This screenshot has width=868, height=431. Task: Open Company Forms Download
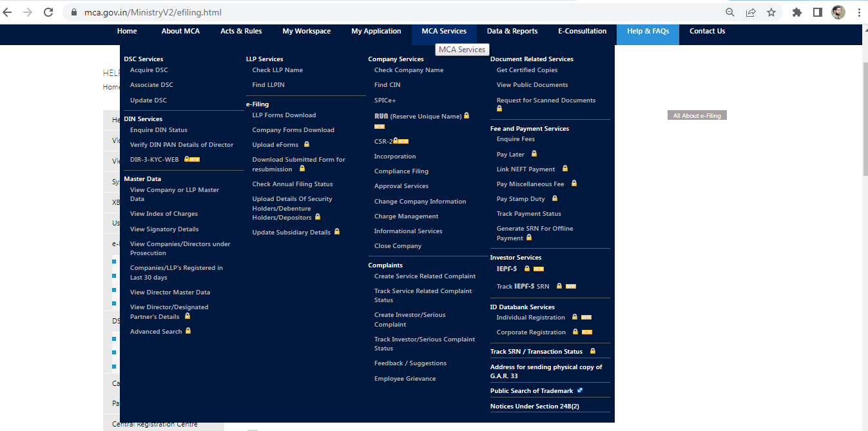(293, 129)
